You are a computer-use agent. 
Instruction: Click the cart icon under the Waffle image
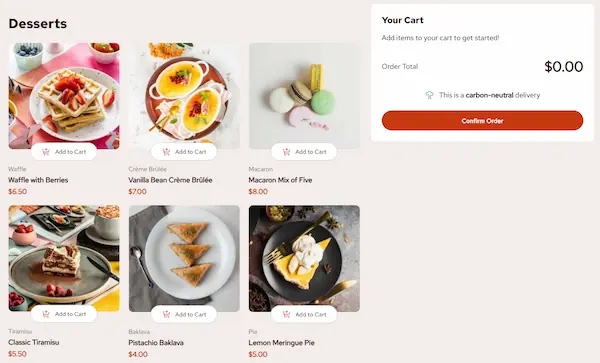(46, 152)
